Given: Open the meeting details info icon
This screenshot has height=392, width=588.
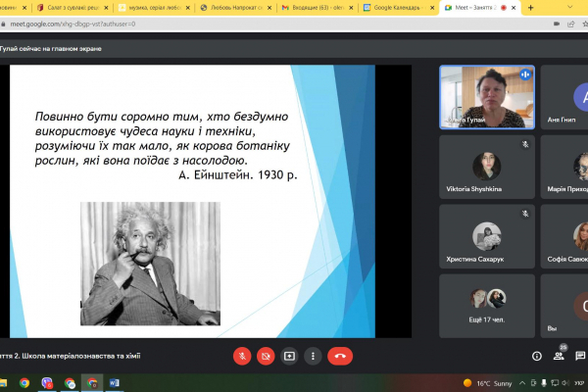Looking at the screenshot, I should click(537, 356).
